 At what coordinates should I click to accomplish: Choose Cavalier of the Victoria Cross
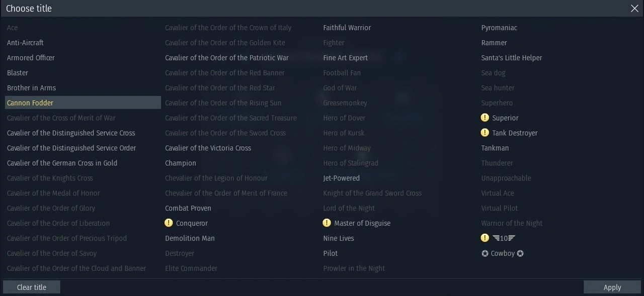(208, 148)
